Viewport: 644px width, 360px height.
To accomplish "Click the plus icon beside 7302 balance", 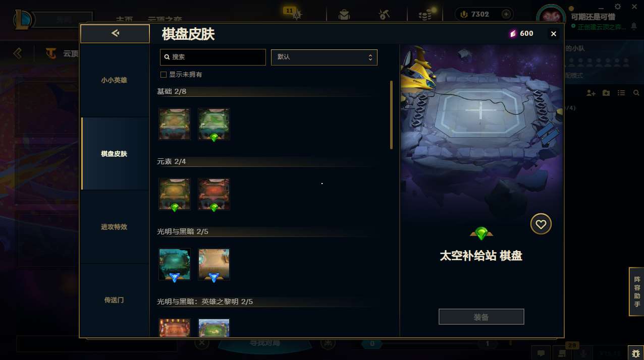I will [x=506, y=14].
